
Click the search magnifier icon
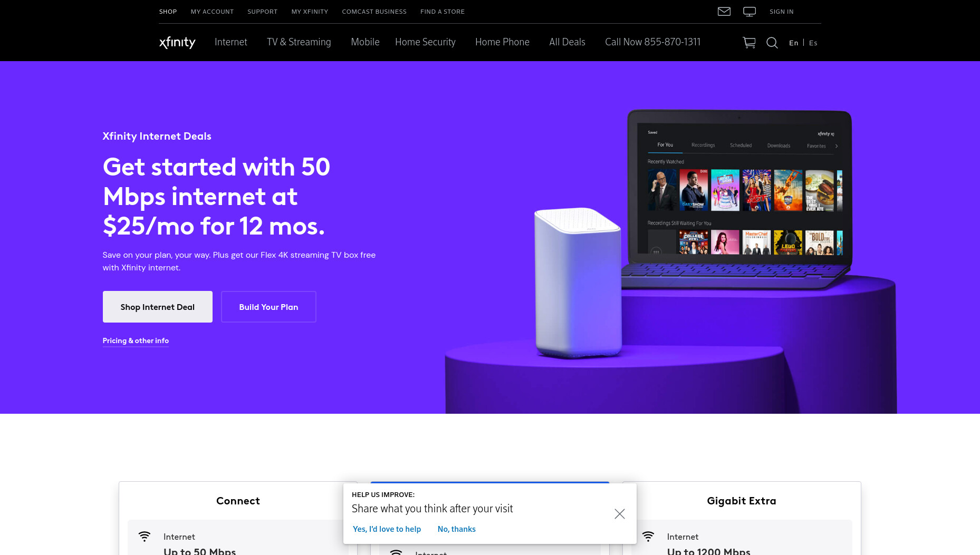pos(772,43)
